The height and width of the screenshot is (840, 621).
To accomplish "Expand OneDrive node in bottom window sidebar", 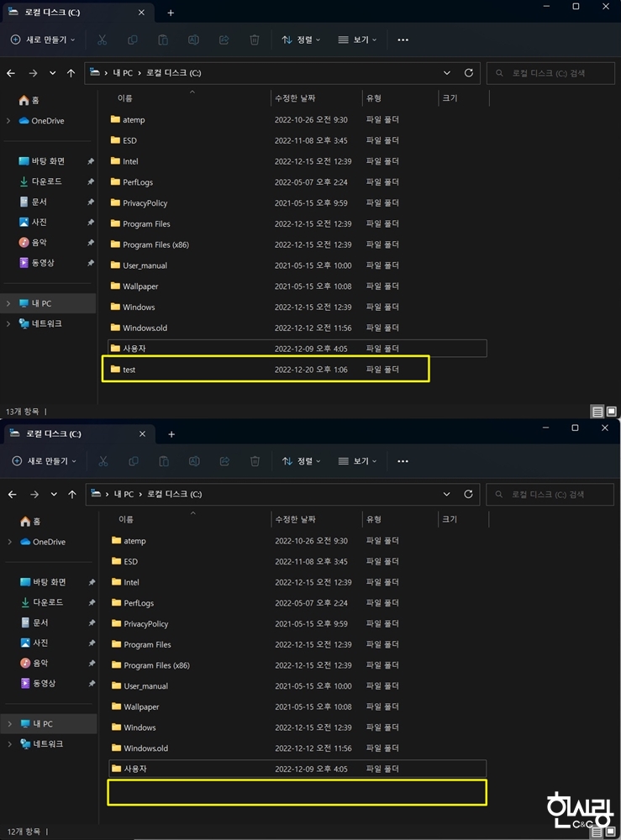I will (x=9, y=542).
